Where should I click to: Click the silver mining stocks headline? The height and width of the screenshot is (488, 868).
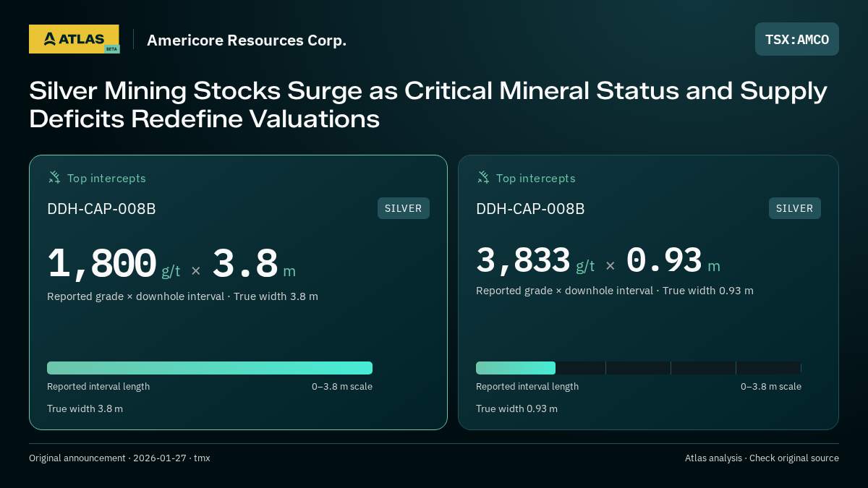tap(428, 105)
